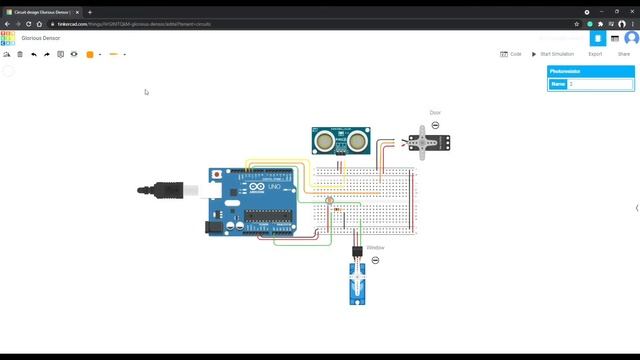
Task: Click the Share button
Action: 624,54
